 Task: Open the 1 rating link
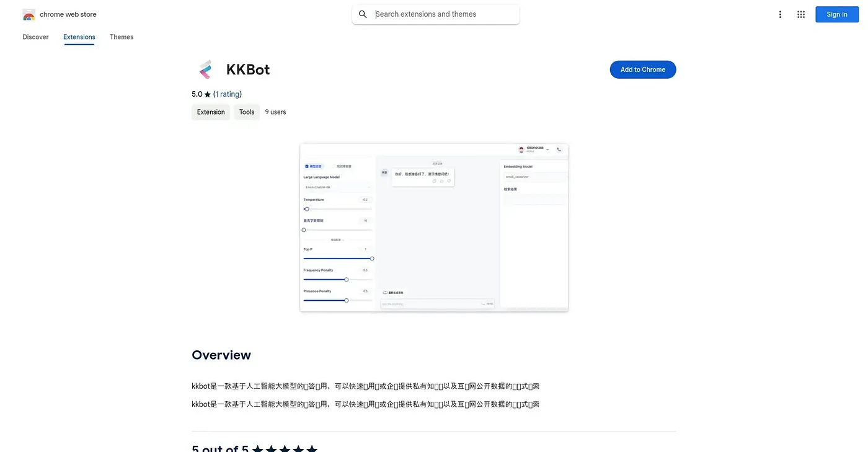(228, 94)
